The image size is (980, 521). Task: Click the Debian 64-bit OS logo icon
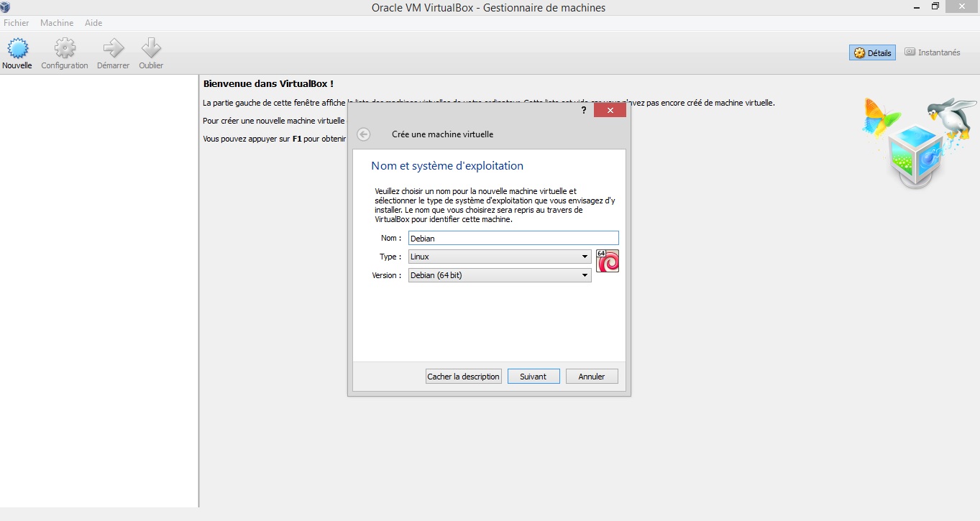(x=608, y=261)
